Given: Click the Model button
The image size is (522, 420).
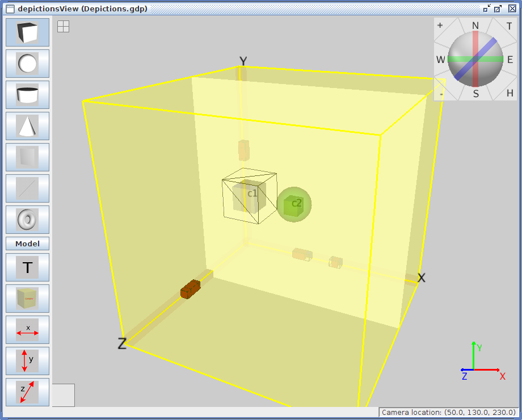Looking at the screenshot, I should click(27, 243).
